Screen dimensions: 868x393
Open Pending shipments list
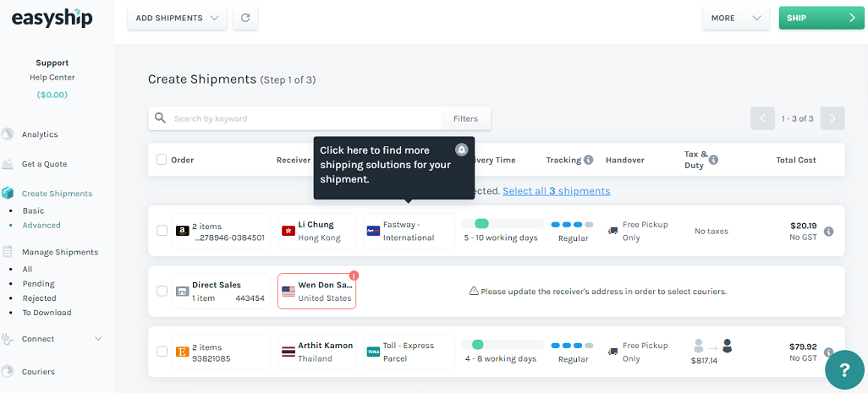(x=38, y=284)
